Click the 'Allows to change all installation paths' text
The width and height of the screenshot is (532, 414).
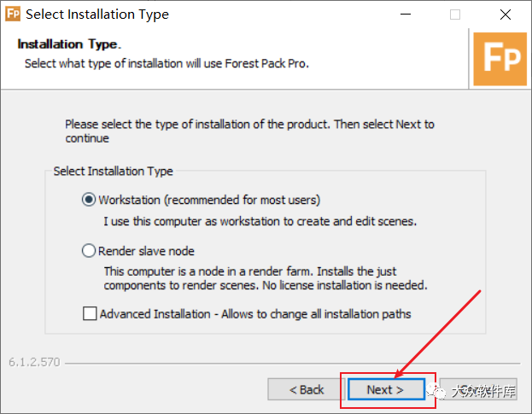click(x=316, y=314)
